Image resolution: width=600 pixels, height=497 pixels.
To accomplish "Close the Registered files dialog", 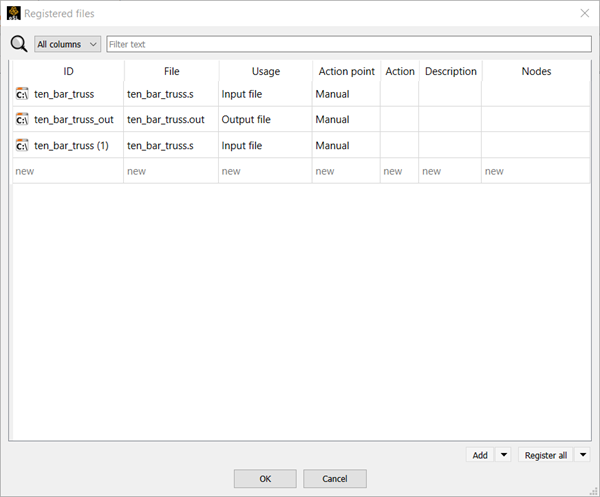I will coord(585,13).
